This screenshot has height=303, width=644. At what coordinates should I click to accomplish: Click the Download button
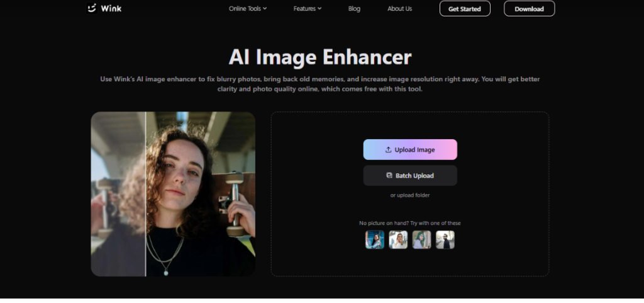[530, 9]
